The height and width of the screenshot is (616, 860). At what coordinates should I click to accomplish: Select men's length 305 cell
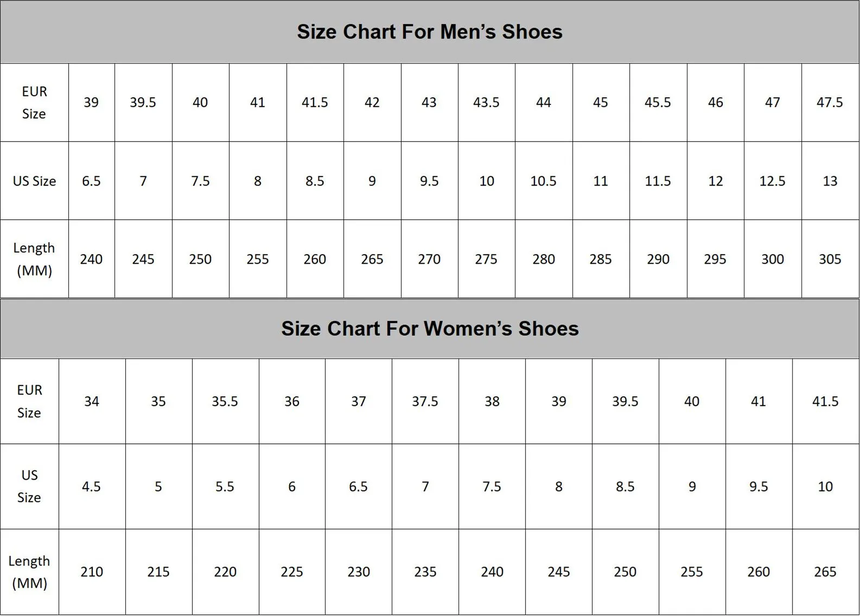coord(830,259)
